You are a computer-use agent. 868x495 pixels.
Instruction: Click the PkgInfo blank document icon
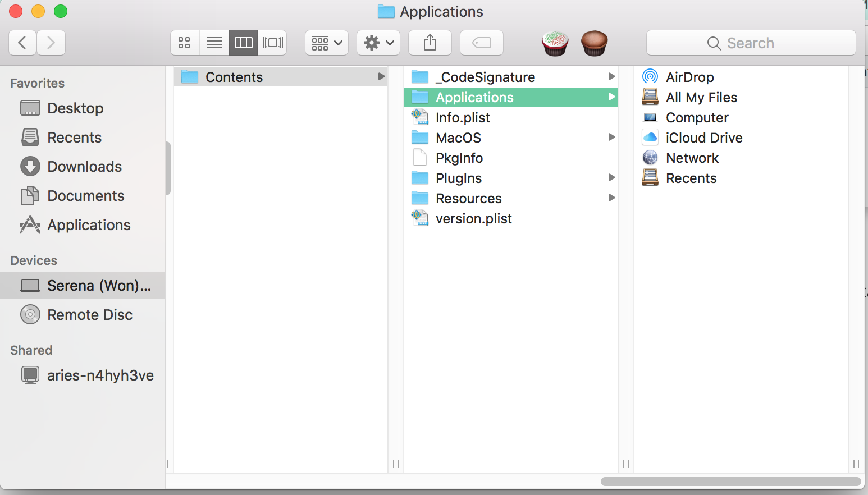(420, 158)
